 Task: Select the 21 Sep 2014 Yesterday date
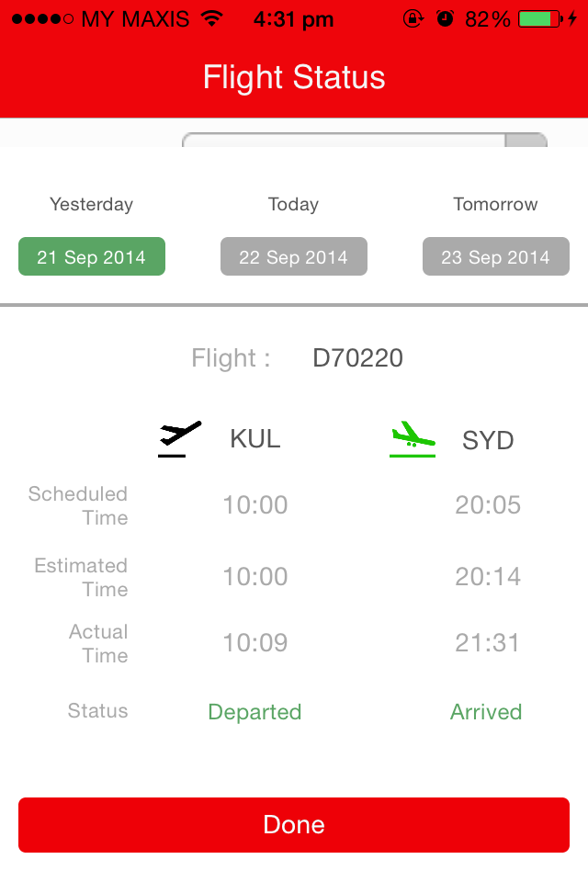[x=91, y=256]
